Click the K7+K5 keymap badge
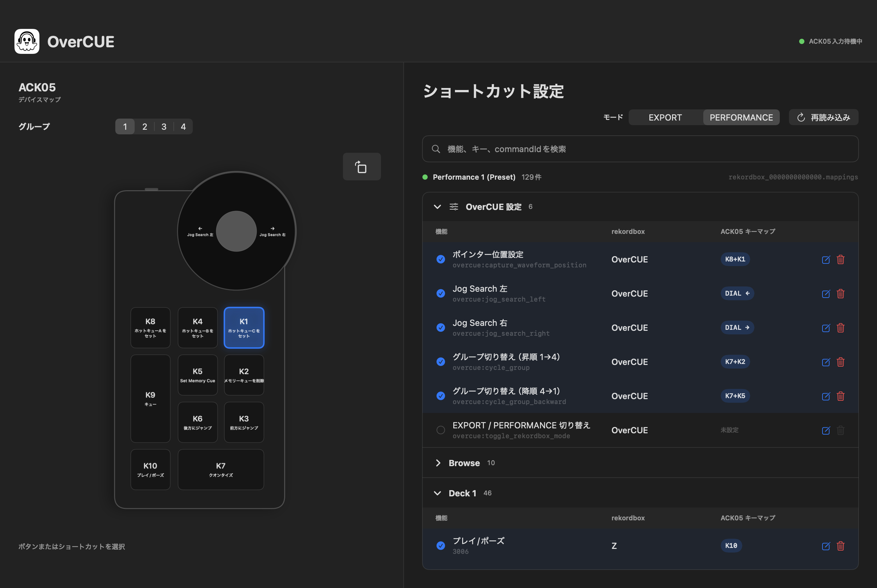Viewport: 877px width, 588px height. click(x=735, y=396)
